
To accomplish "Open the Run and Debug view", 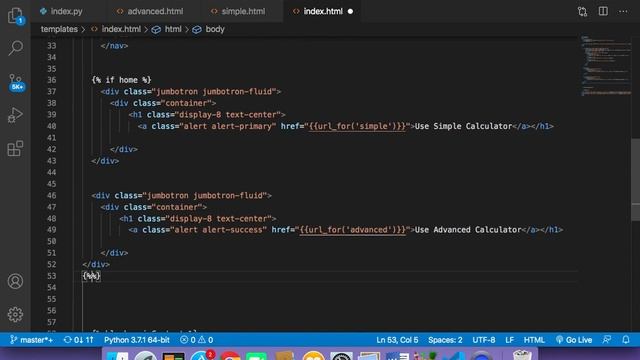I will pos(15,115).
